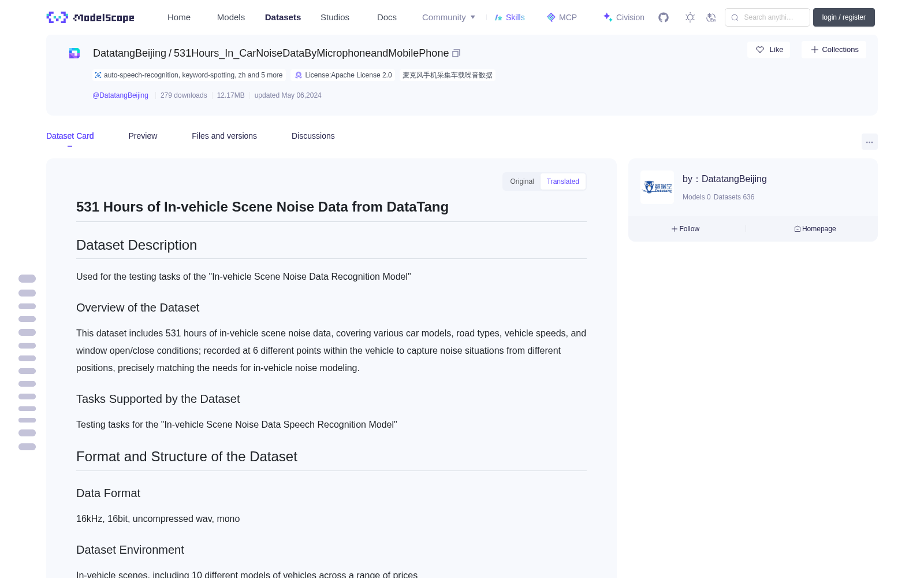This screenshot has height=578, width=924.
Task: Click the '16kHz, 16bit, uncompressed wav, mono' text
Action: (x=158, y=519)
